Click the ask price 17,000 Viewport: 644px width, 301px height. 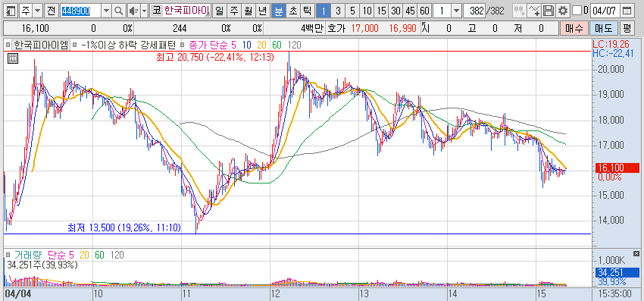tap(365, 28)
